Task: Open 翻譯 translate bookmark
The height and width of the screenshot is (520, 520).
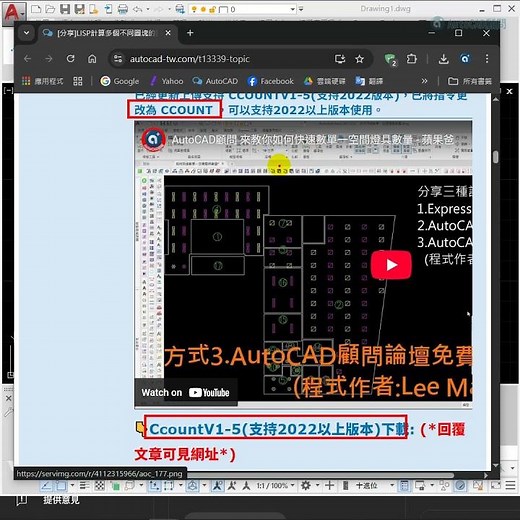Action: (369, 81)
